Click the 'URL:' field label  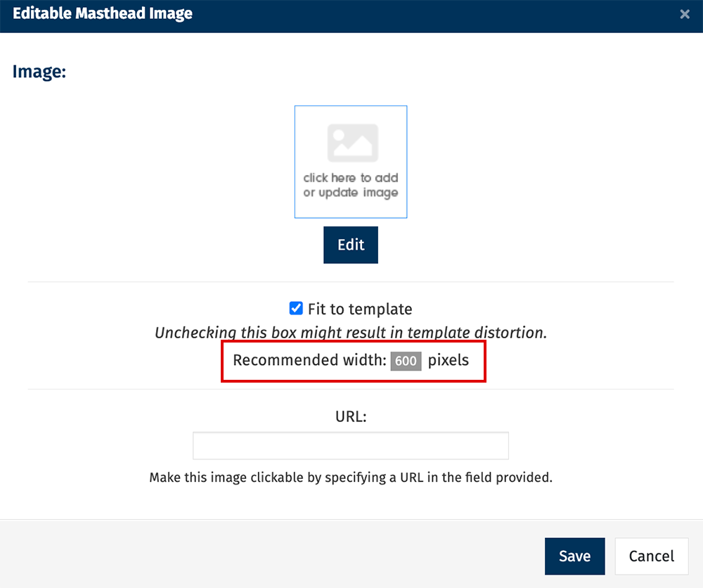(x=351, y=416)
